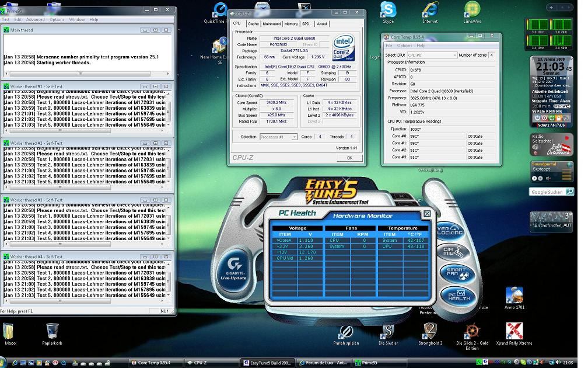Switch to the About tab in CPU-Z
588x368 pixels.
click(322, 23)
